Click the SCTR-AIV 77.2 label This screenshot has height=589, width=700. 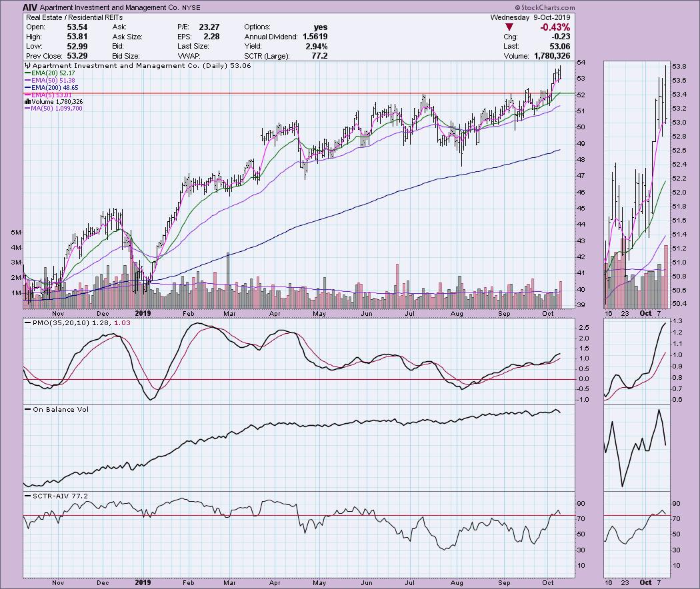click(56, 496)
